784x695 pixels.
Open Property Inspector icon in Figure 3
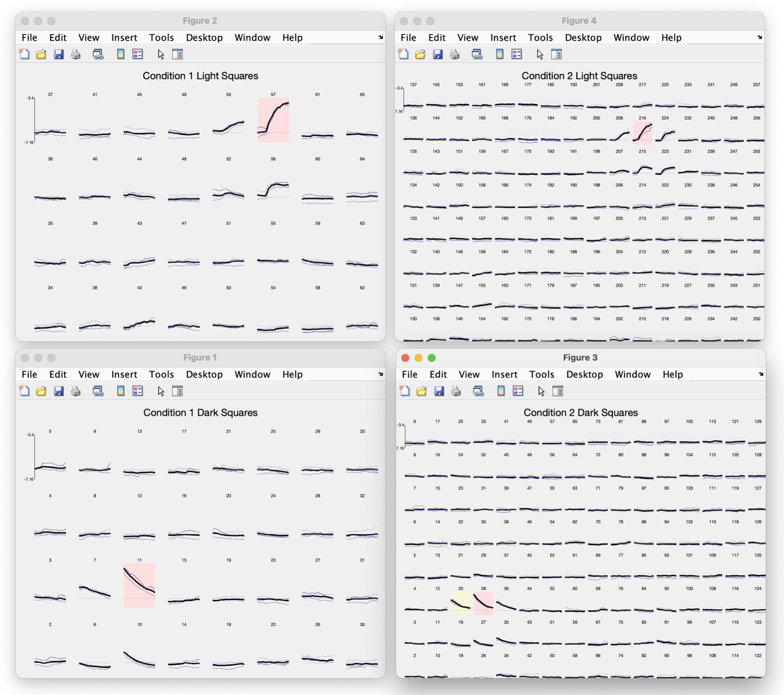(558, 391)
